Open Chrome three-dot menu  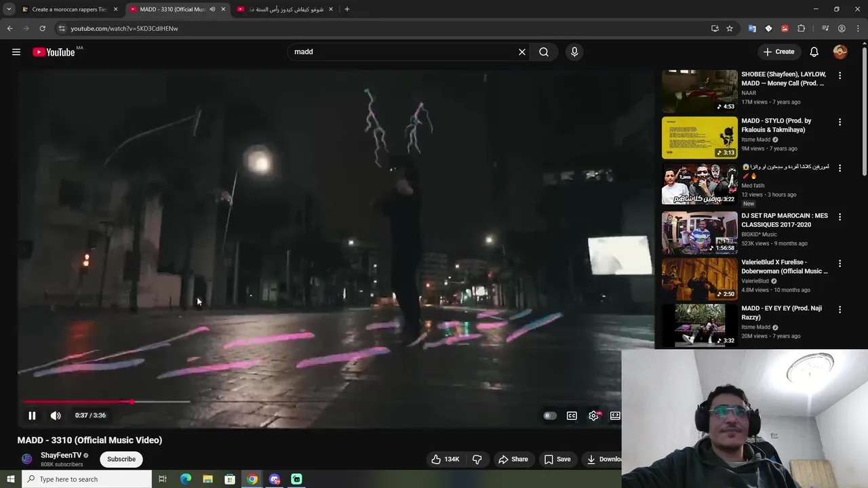[859, 28]
